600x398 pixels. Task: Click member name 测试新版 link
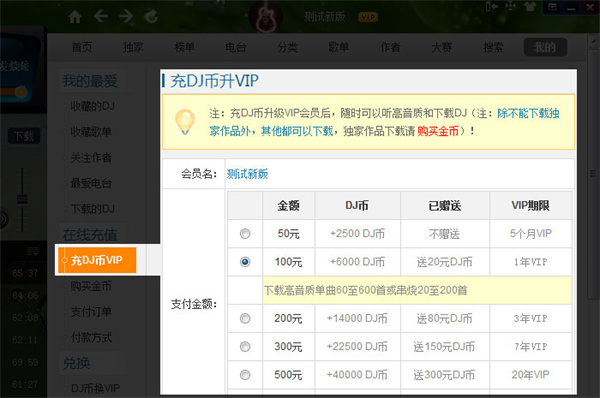[x=247, y=174]
